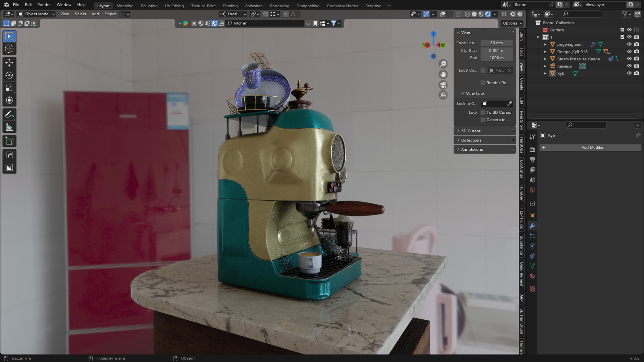The height and width of the screenshot is (362, 644).
Task: Select the Rotate tool
Action: pos(9,75)
